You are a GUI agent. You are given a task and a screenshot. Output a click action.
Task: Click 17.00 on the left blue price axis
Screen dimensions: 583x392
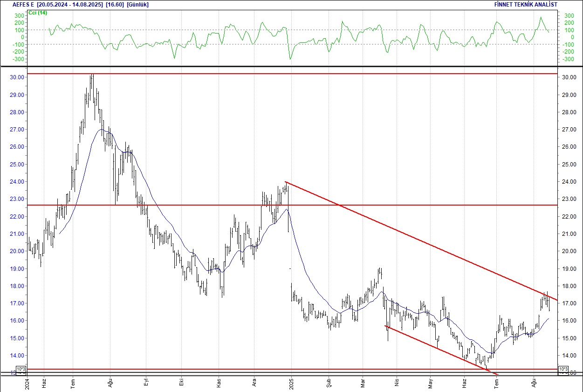(x=17, y=303)
